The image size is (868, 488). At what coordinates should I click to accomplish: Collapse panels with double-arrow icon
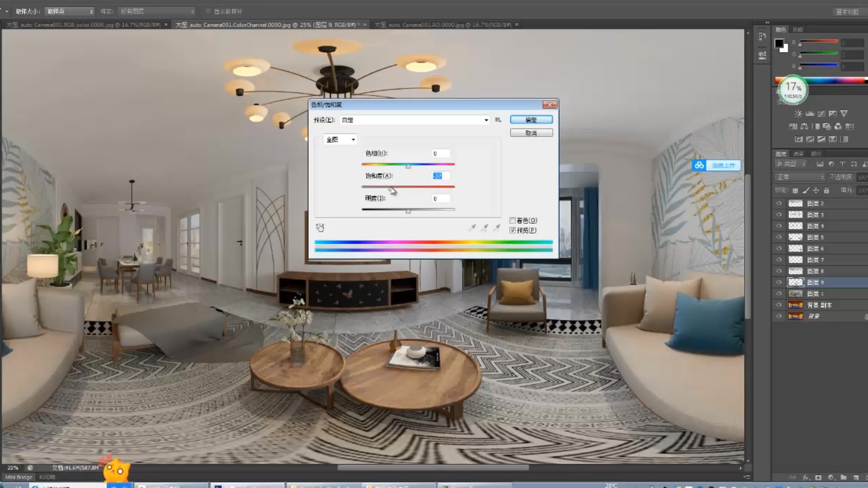767,22
